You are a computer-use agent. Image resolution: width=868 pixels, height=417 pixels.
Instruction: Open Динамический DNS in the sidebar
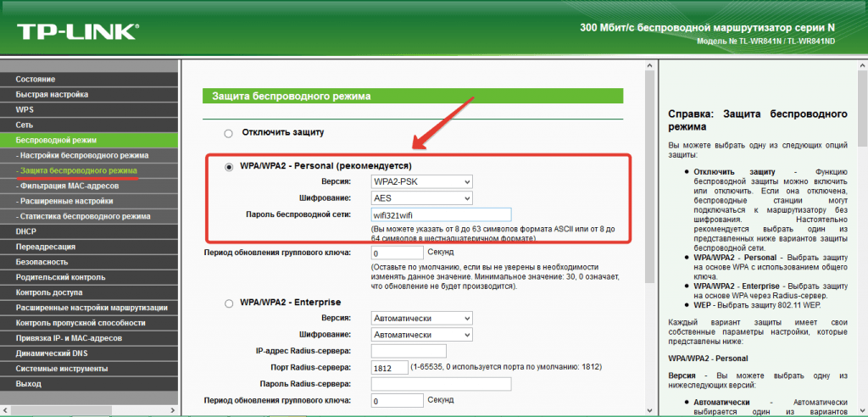click(x=89, y=353)
